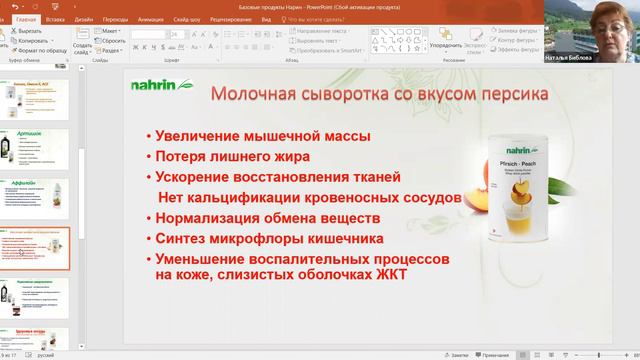Switch to Вставка ribbon tab

55,19
